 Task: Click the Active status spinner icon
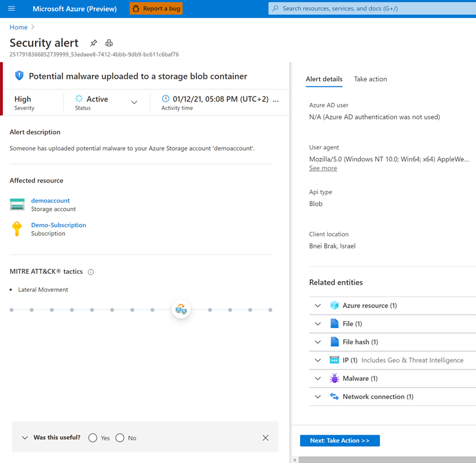pyautogui.click(x=79, y=98)
